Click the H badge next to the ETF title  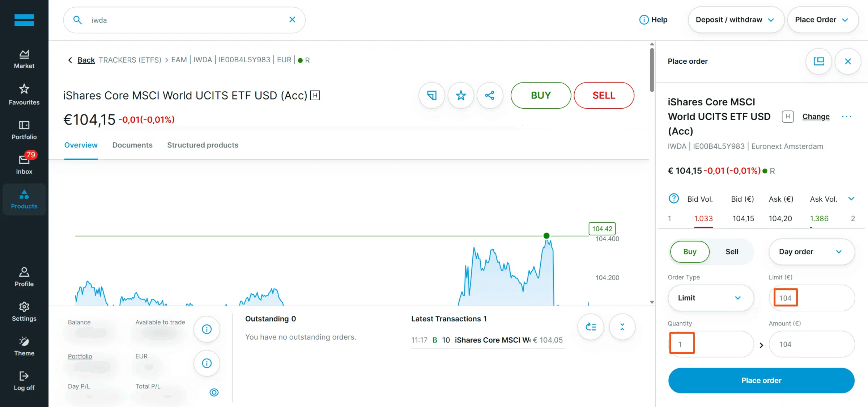tap(315, 96)
